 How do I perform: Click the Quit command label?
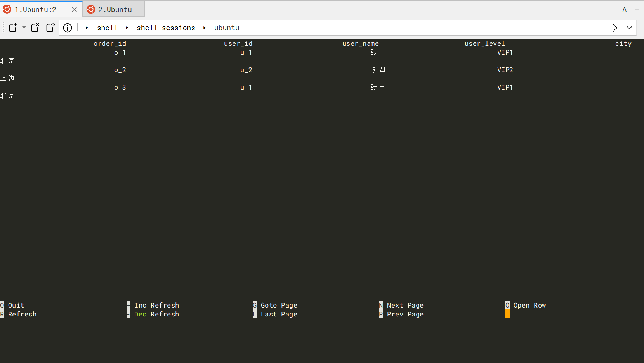click(x=16, y=305)
